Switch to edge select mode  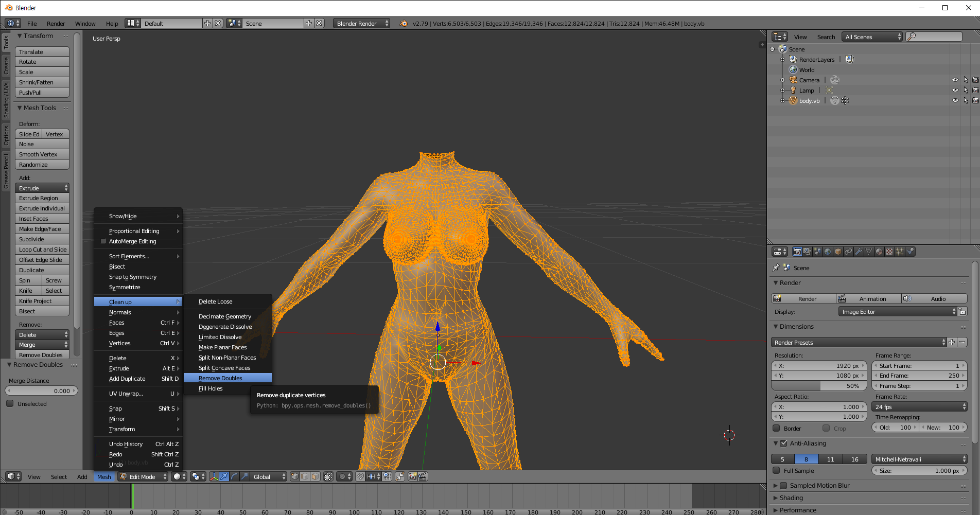[305, 476]
